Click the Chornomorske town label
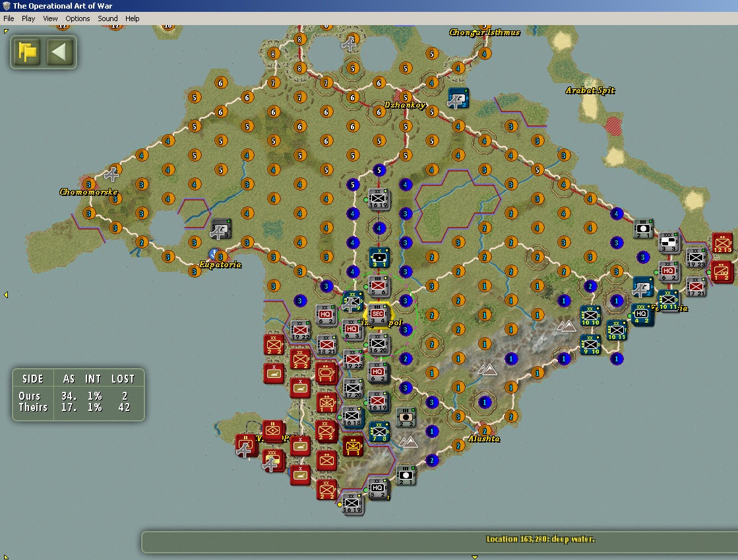 (88, 192)
